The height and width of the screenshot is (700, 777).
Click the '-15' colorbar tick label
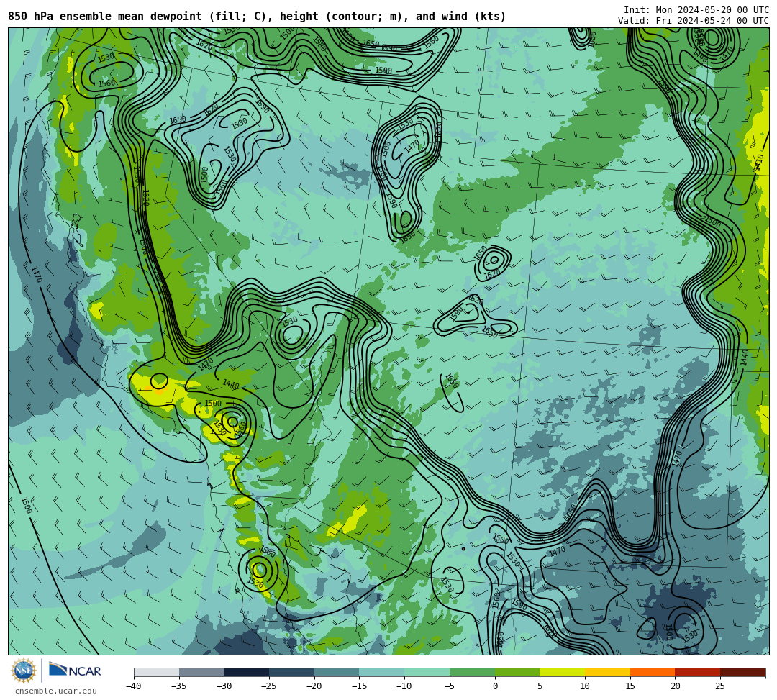click(359, 686)
